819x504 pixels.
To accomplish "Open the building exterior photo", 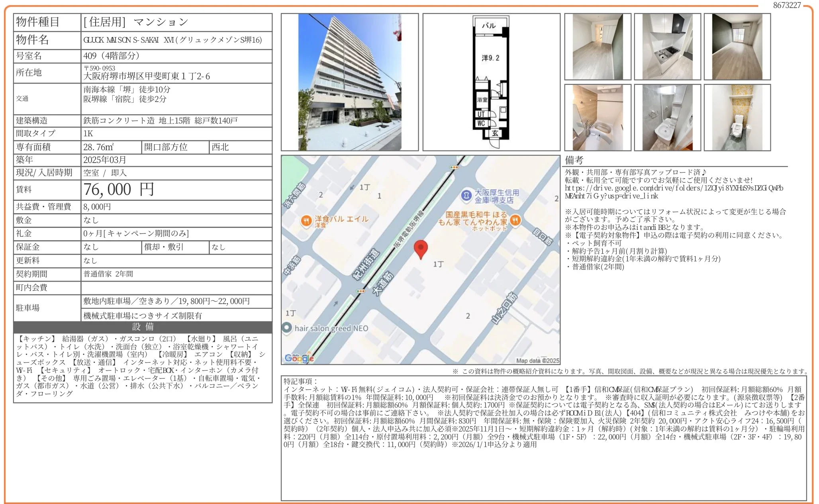I will [x=349, y=82].
